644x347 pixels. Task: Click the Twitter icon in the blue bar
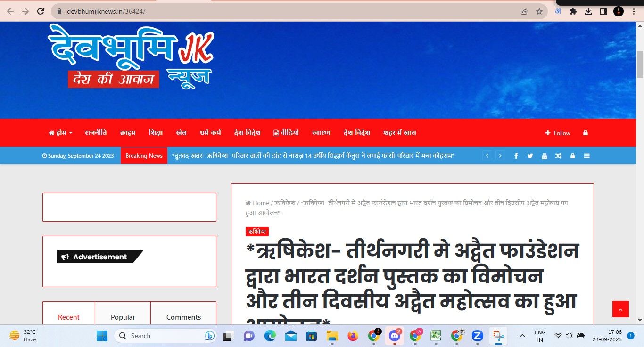pos(530,156)
